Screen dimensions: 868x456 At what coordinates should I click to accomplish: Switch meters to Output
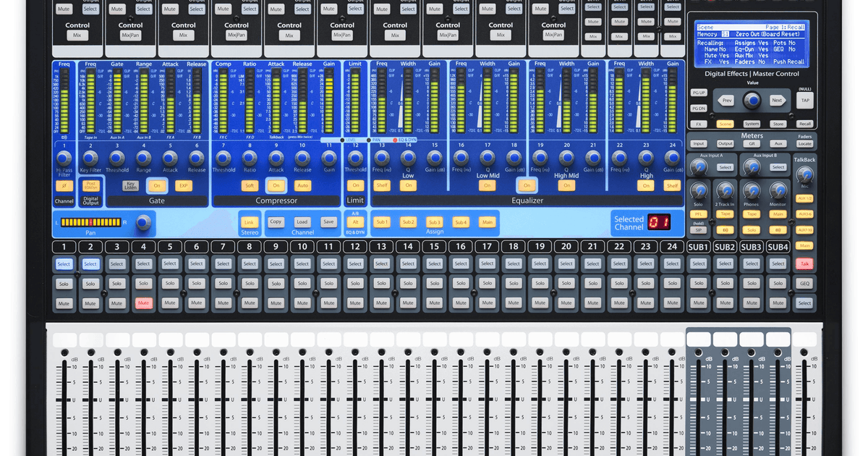[x=725, y=144]
